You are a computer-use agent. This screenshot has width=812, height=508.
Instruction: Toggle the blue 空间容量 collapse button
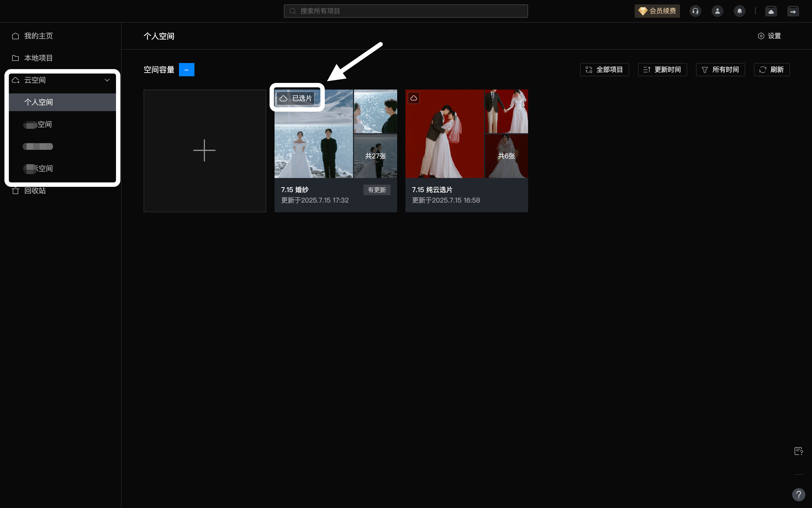click(x=187, y=70)
